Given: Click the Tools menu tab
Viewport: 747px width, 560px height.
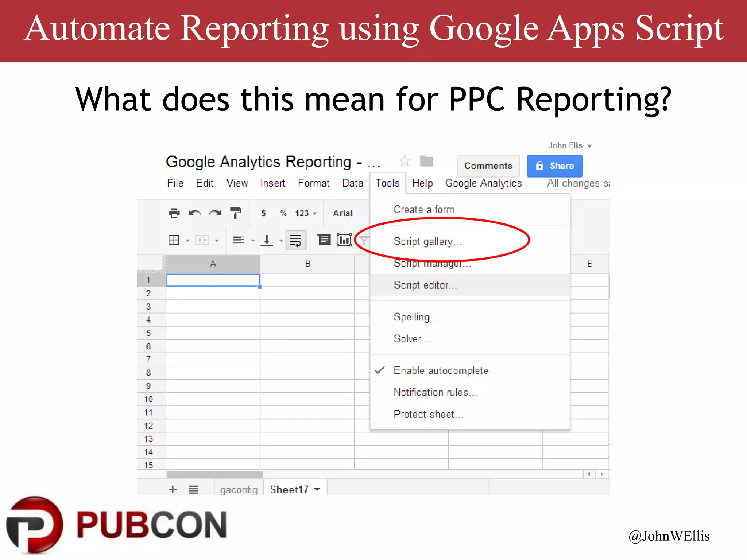Looking at the screenshot, I should pyautogui.click(x=388, y=183).
